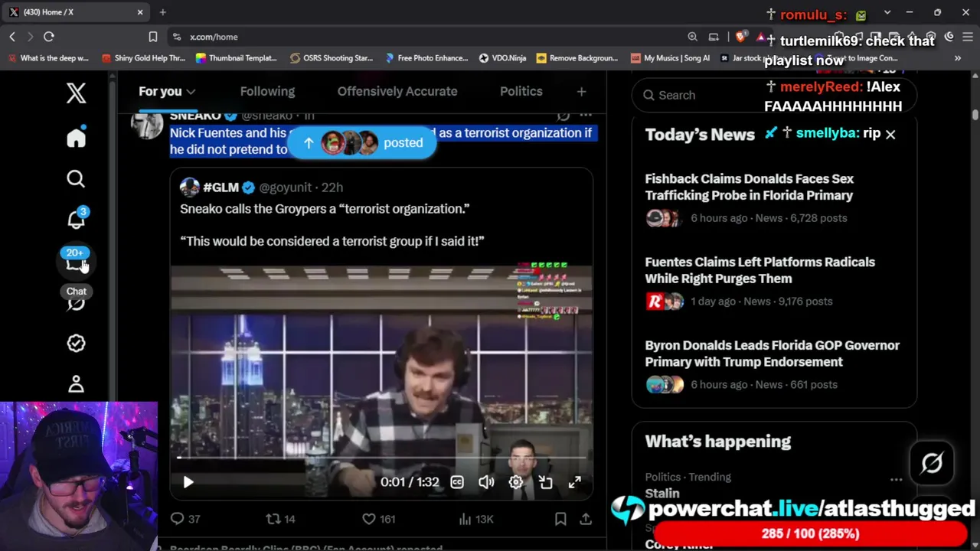
Task: Open the browser hamburger menu
Action: pos(967,37)
